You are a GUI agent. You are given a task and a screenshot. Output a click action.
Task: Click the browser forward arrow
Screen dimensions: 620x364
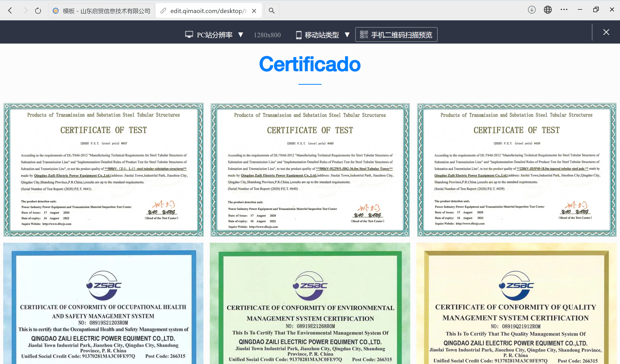(26, 11)
